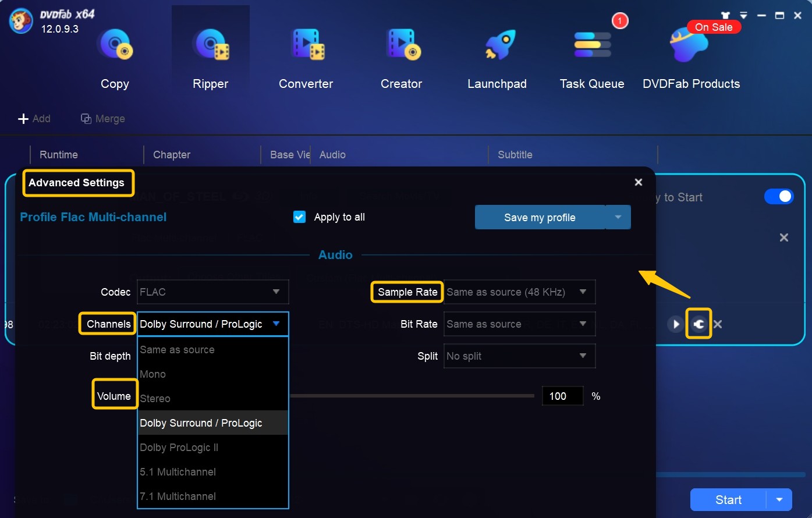Open the Split dropdown
The height and width of the screenshot is (518, 812).
(x=519, y=356)
